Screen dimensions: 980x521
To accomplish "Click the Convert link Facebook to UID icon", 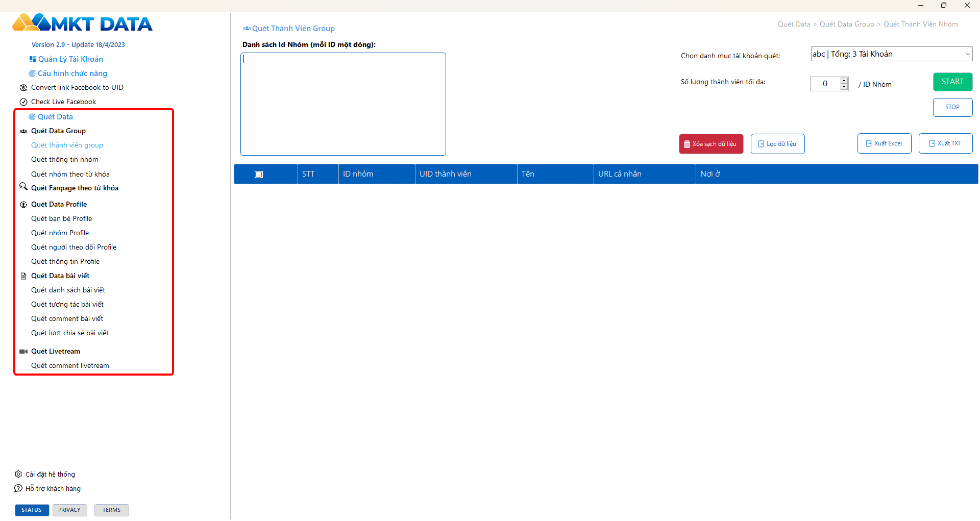I will [23, 88].
